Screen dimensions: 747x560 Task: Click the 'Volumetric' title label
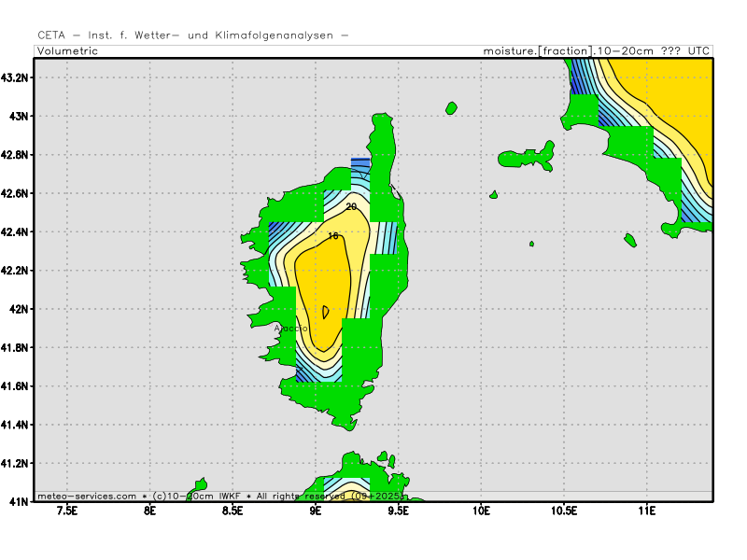(67, 51)
